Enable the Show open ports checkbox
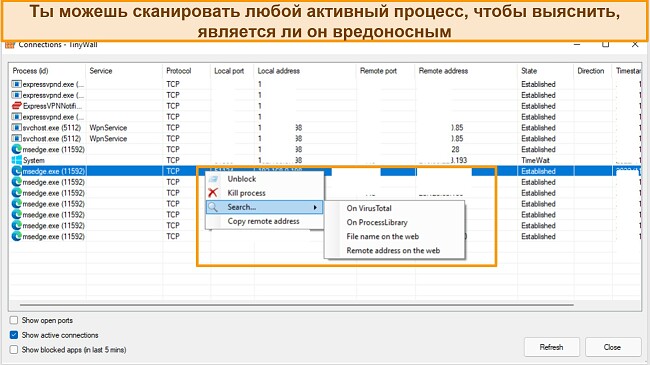Screen dimensions: 650x365 (14, 320)
